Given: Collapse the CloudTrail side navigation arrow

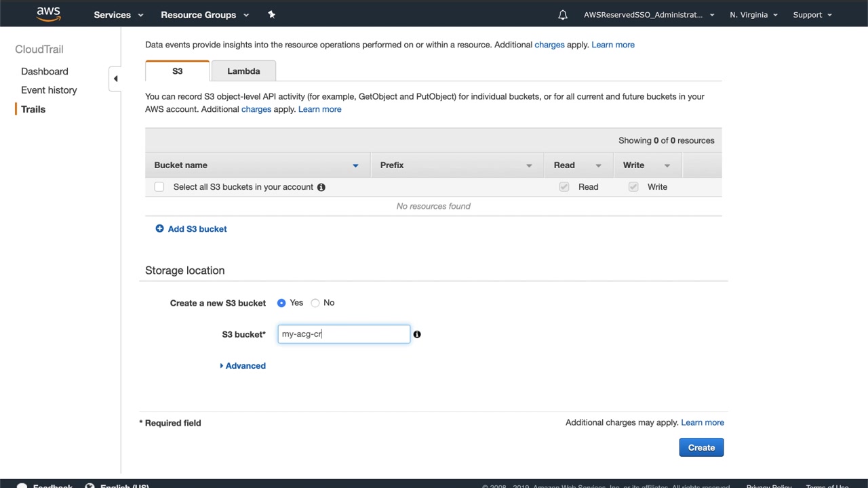Looking at the screenshot, I should click(115, 79).
